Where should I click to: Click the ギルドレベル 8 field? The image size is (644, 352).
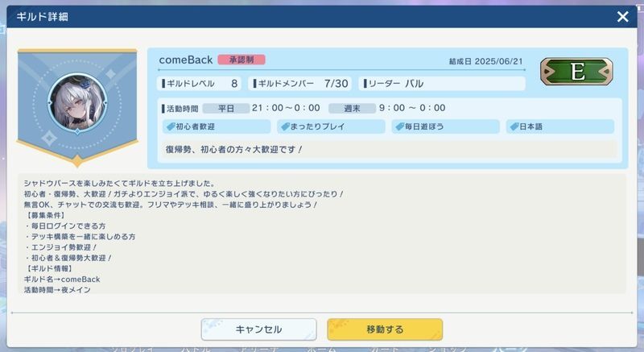click(x=201, y=83)
